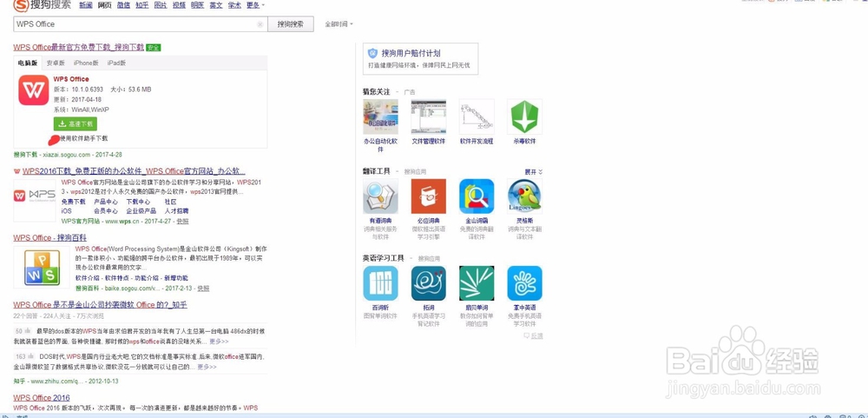Open the WPS Office 2016 result title
This screenshot has height=418, width=868.
pyautogui.click(x=42, y=398)
